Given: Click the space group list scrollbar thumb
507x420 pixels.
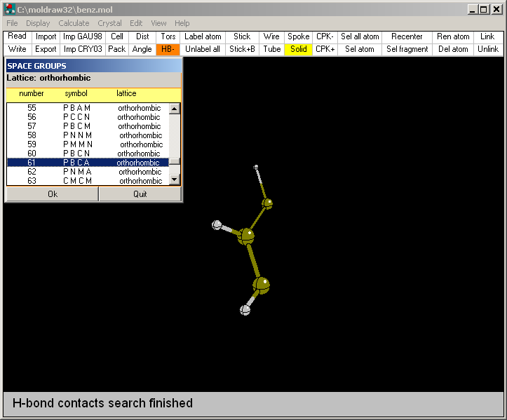Looking at the screenshot, I should [x=175, y=161].
